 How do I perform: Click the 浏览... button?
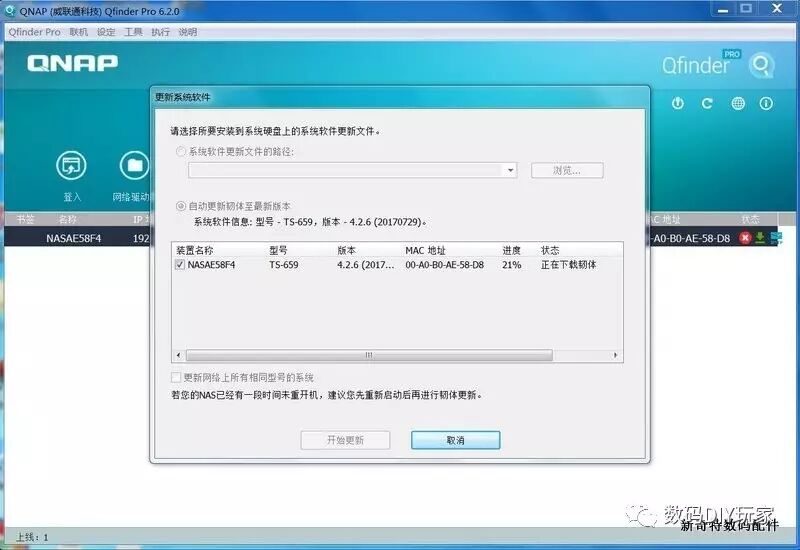coord(567,170)
